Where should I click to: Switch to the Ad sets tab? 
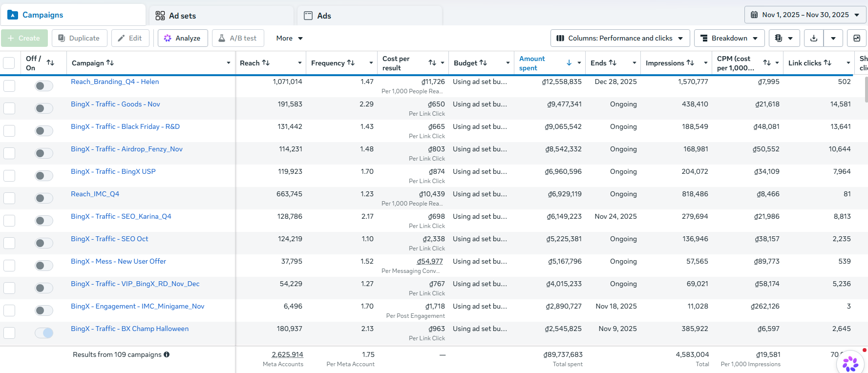(x=182, y=16)
